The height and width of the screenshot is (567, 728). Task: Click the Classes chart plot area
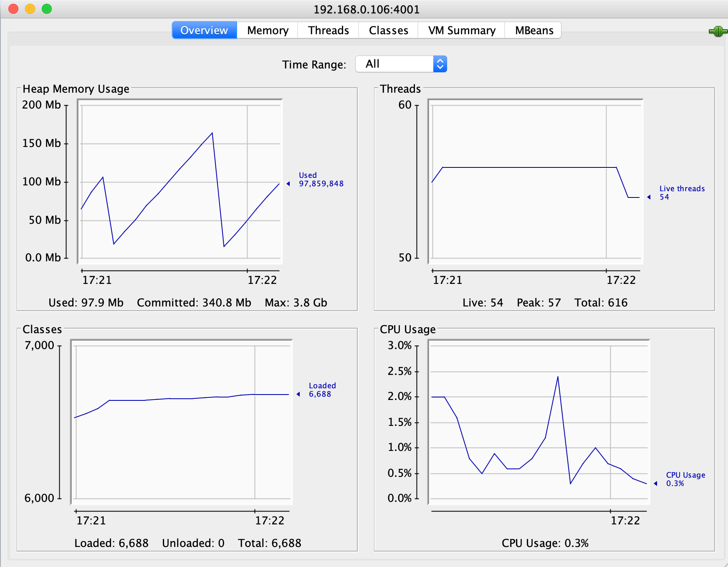tap(182, 422)
